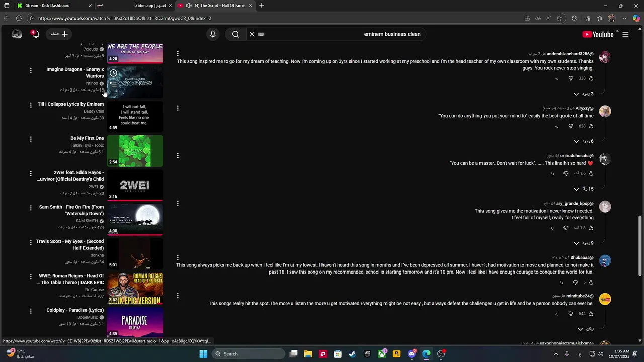644x362 pixels.
Task: Open action menu on Airyxzy comment
Action: click(x=178, y=108)
